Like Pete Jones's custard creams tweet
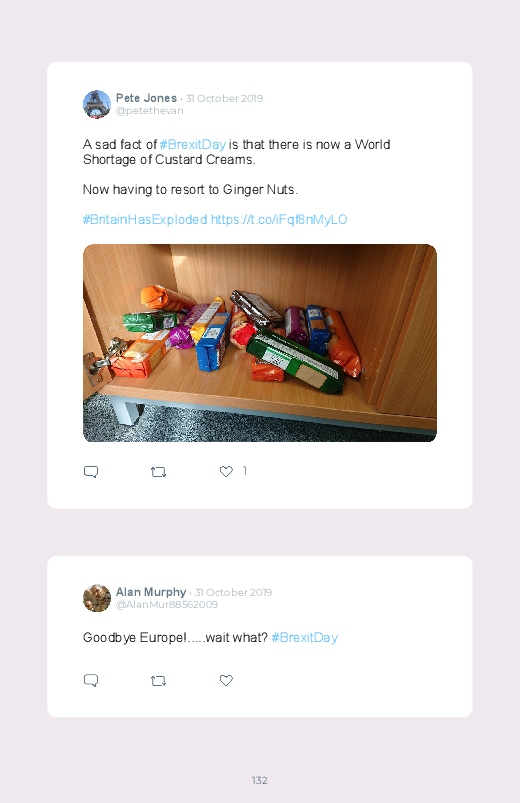The width and height of the screenshot is (520, 803). [x=226, y=471]
